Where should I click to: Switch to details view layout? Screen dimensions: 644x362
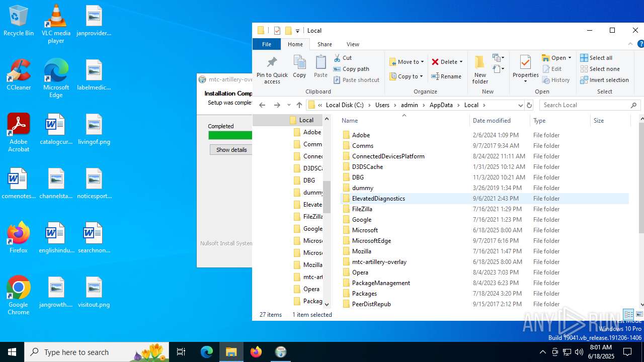click(x=628, y=314)
